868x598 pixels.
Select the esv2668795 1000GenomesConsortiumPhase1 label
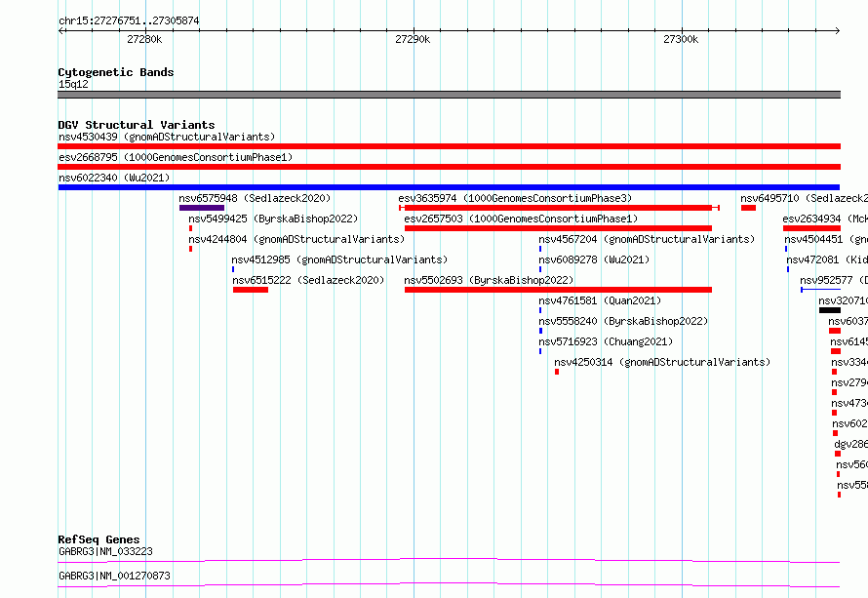pyautogui.click(x=176, y=157)
